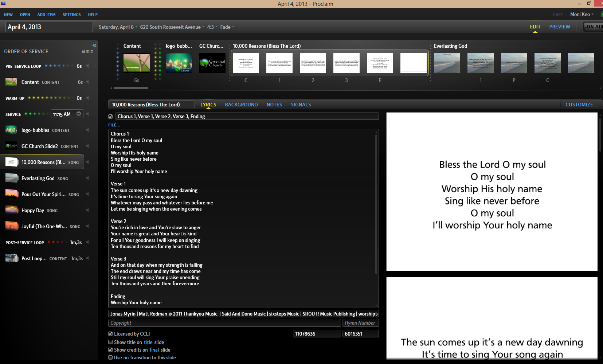Image resolution: width=603 pixels, height=364 pixels.
Task: Toggle audio icon for Content item row
Action: click(x=87, y=82)
